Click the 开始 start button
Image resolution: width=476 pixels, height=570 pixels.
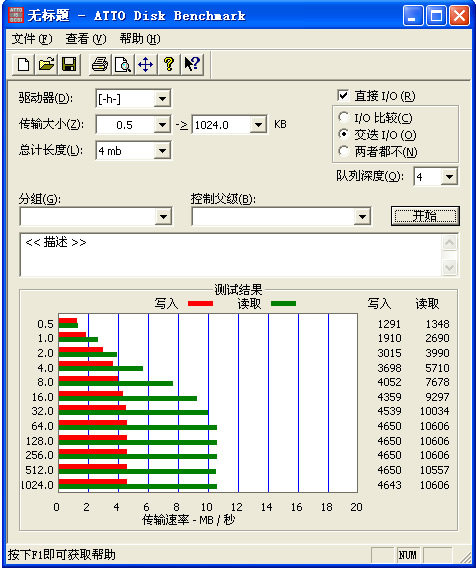(425, 216)
